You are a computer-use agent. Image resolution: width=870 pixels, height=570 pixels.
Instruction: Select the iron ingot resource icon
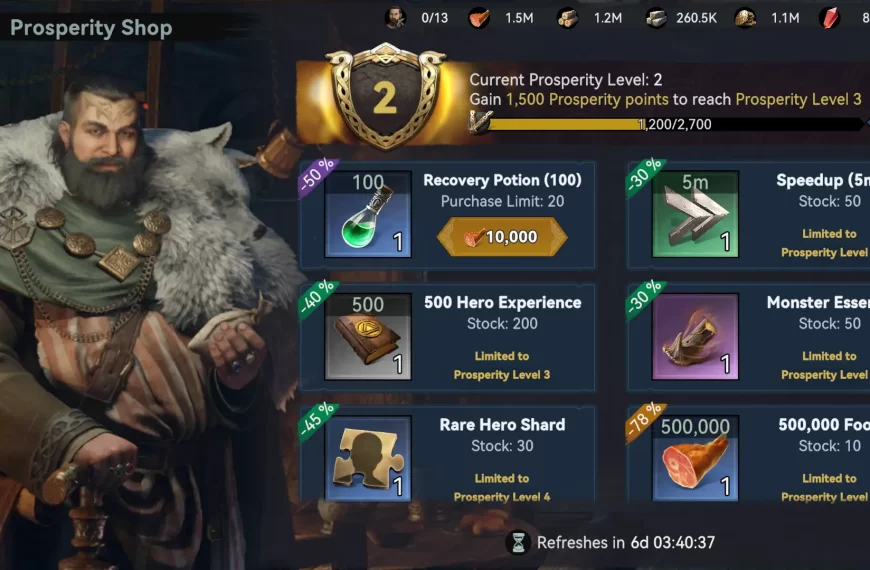tap(656, 18)
